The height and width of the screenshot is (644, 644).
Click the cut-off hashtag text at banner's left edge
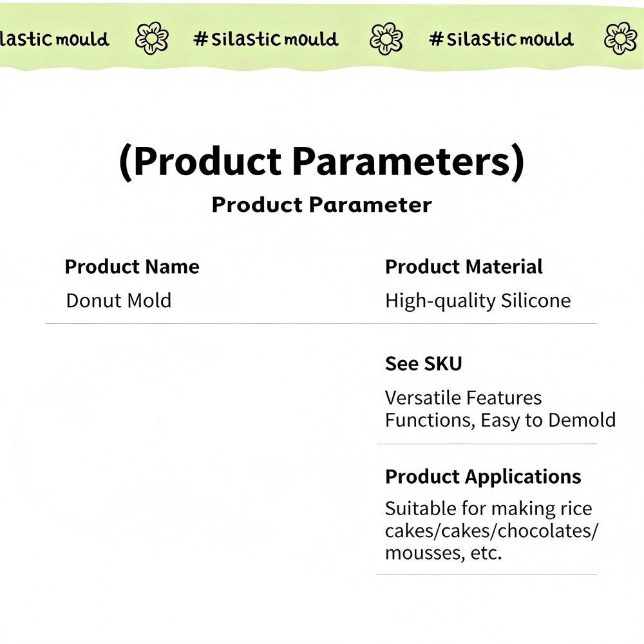[x=54, y=39]
